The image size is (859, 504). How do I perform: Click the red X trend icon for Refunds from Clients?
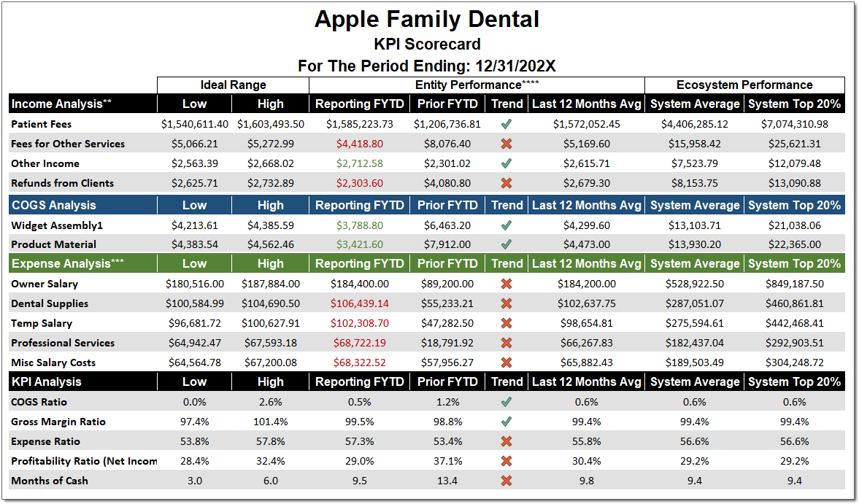coord(506,183)
